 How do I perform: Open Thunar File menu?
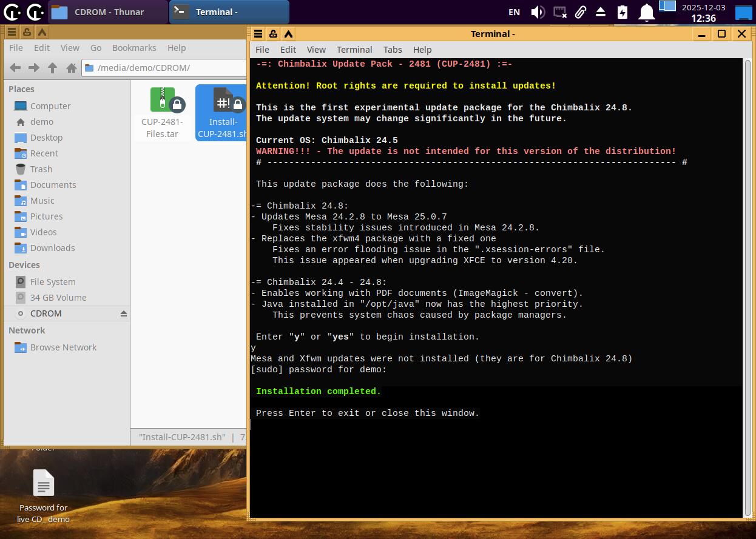point(16,48)
